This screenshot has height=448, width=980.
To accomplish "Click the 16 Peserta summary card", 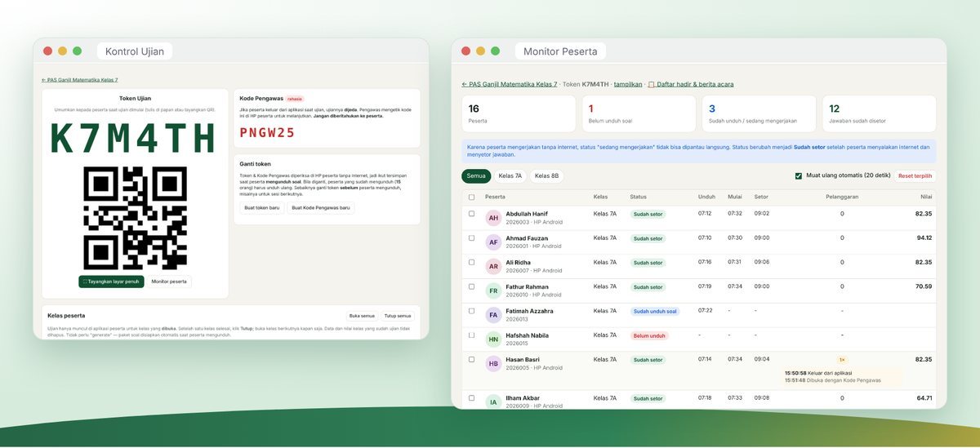I will pos(519,113).
